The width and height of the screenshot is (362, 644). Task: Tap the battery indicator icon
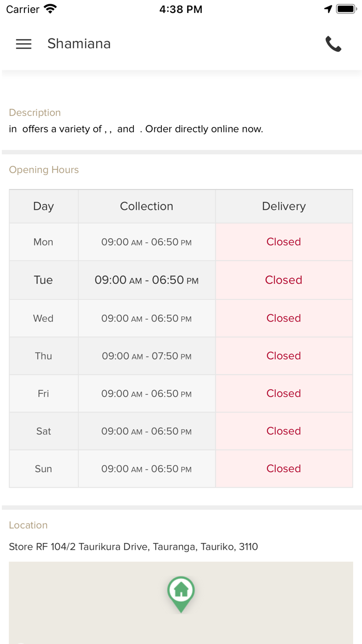point(346,9)
